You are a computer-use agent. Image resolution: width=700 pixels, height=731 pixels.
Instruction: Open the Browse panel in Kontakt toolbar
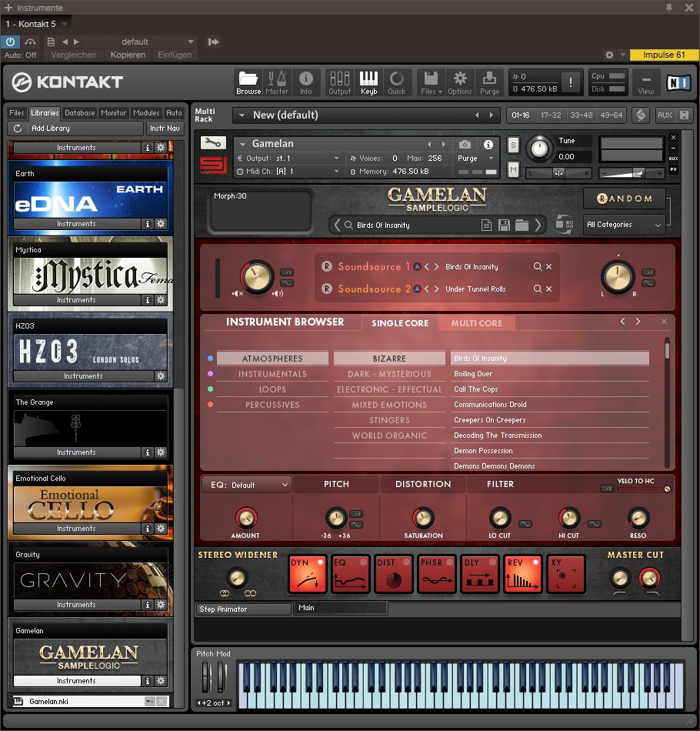[x=248, y=83]
